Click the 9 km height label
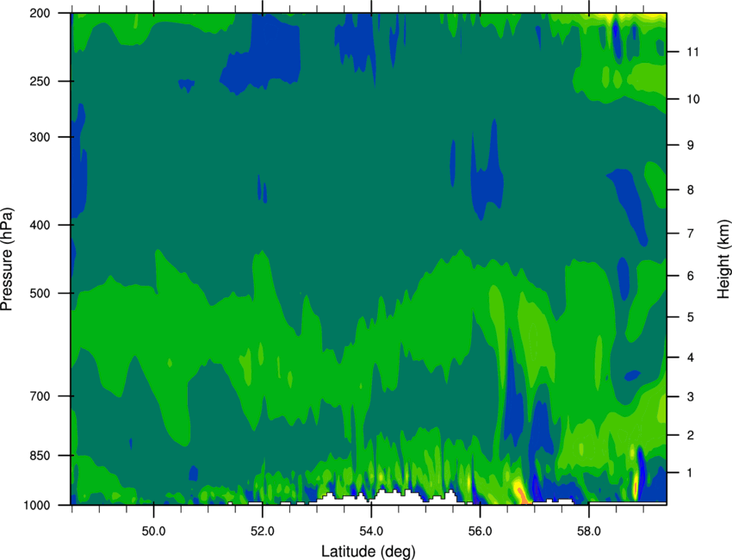The width and height of the screenshot is (732, 560). (x=690, y=146)
